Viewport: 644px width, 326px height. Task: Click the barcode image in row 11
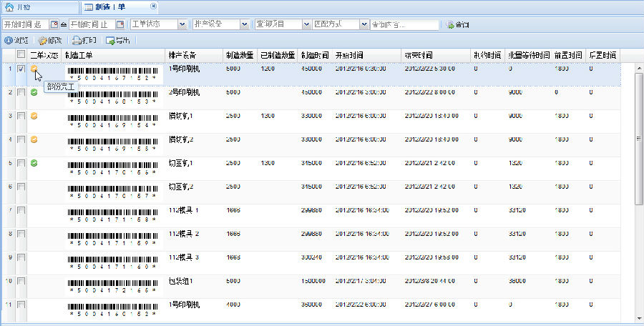[x=113, y=310]
